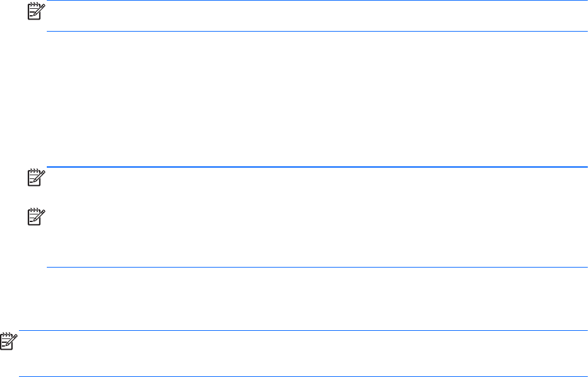Click the divider line under the topmost note

[316, 31]
